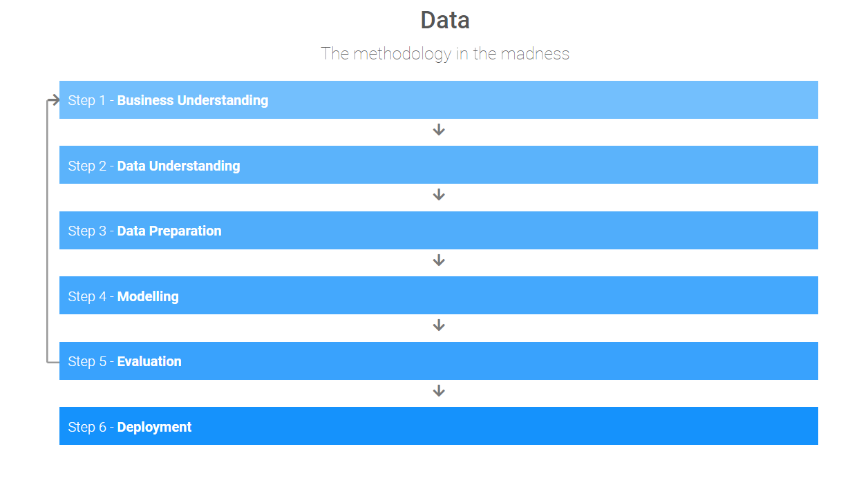
Task: Click the down arrow below Business Understanding
Action: 439,130
